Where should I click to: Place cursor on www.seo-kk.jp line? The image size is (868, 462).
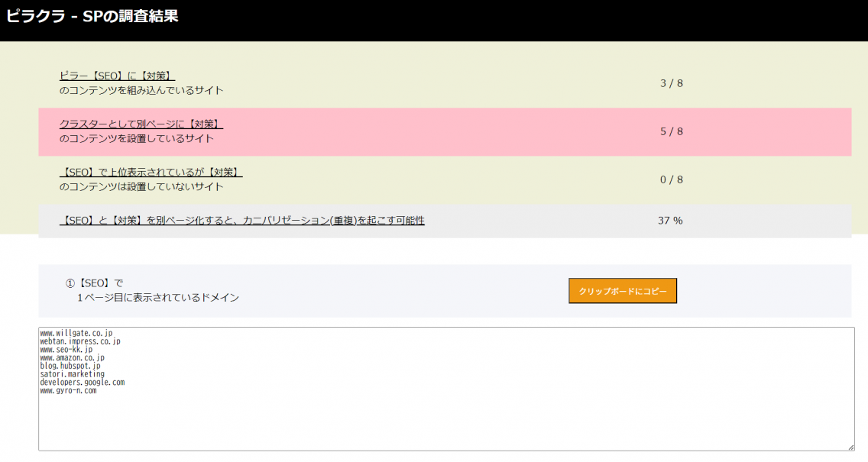(x=66, y=350)
